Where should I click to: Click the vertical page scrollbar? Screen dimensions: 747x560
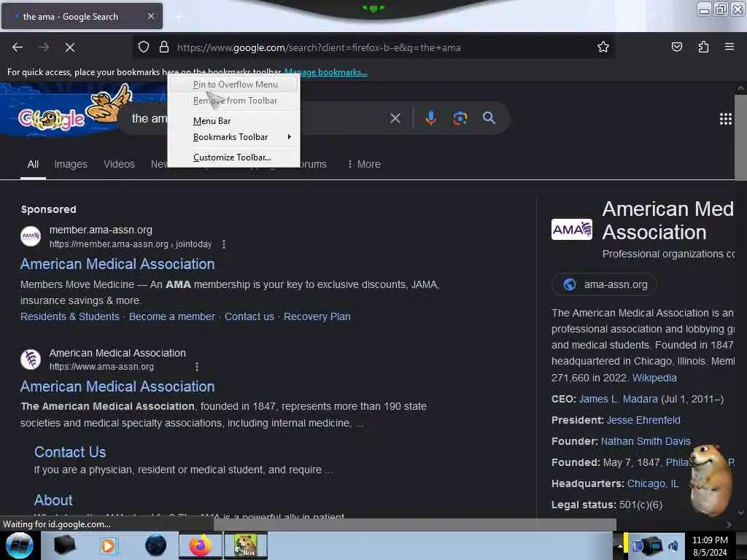tap(741, 137)
